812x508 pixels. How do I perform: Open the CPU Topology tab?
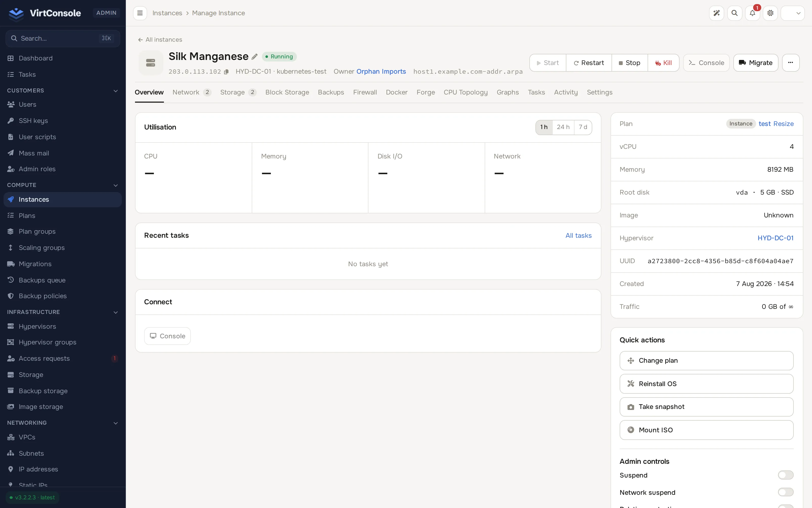[x=465, y=92]
